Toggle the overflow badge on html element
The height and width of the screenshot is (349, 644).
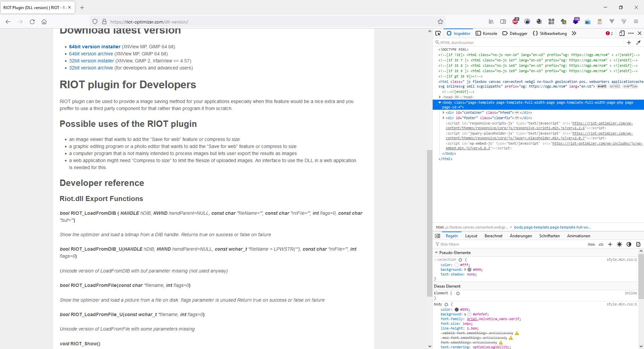pyautogui.click(x=630, y=86)
